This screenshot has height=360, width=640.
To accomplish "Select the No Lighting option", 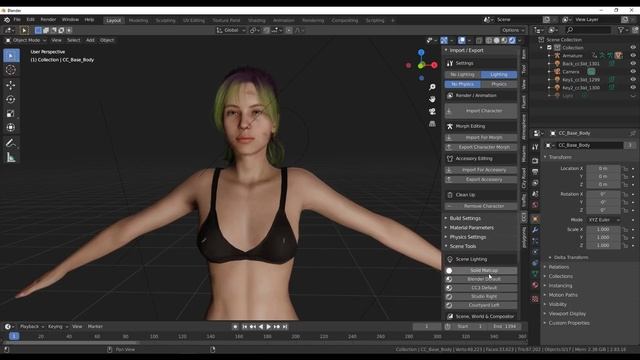I will point(462,75).
